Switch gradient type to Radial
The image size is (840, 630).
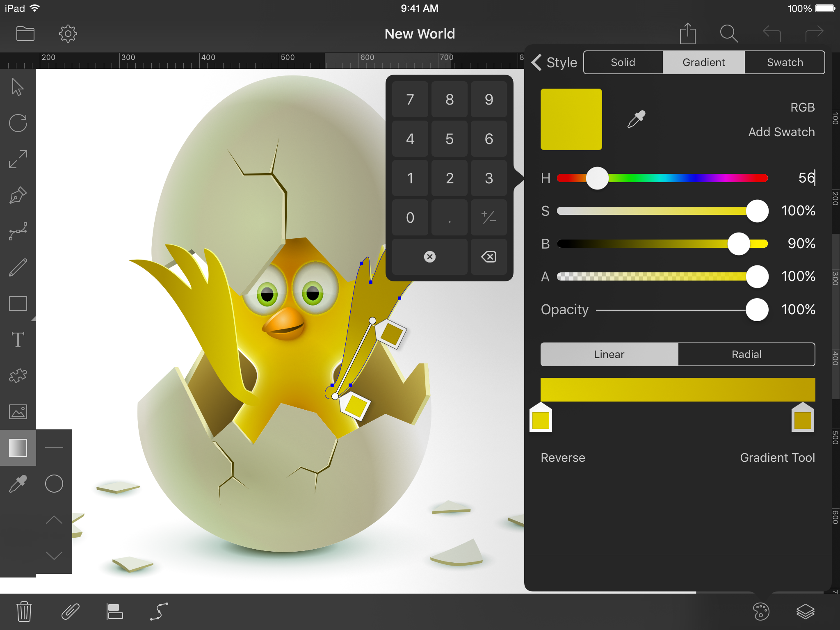746,354
